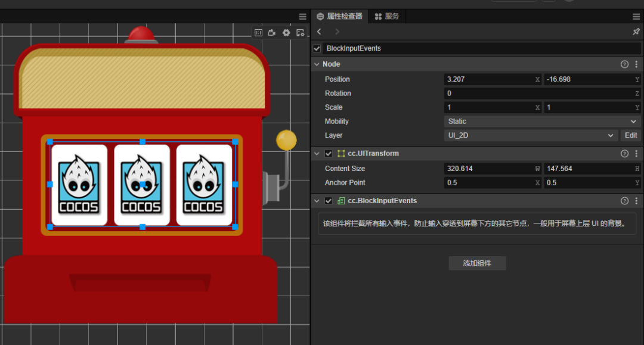
Task: Click the Mobility property label
Action: tap(336, 122)
